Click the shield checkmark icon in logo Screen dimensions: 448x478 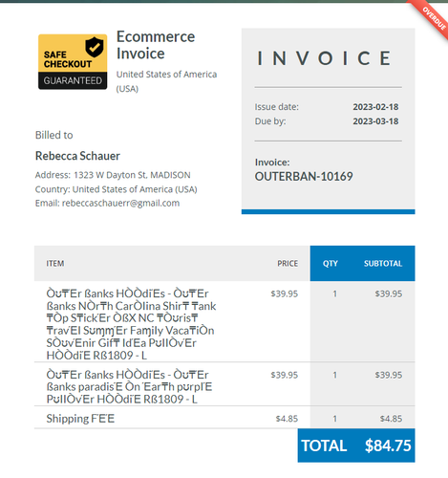(x=95, y=47)
